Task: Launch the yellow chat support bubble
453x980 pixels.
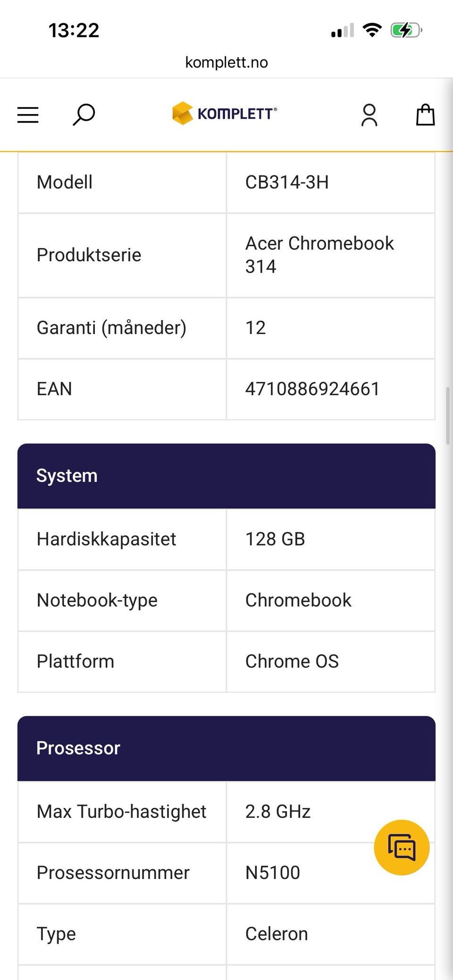Action: 402,847
